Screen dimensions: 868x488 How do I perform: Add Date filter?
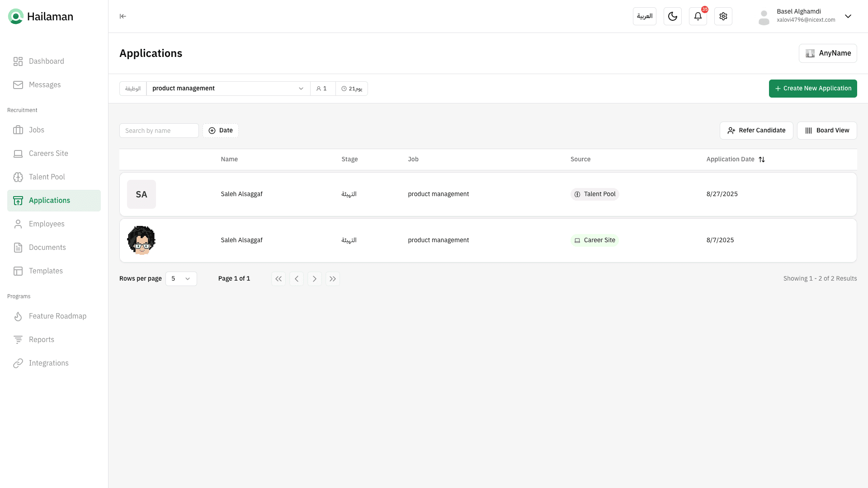click(220, 131)
